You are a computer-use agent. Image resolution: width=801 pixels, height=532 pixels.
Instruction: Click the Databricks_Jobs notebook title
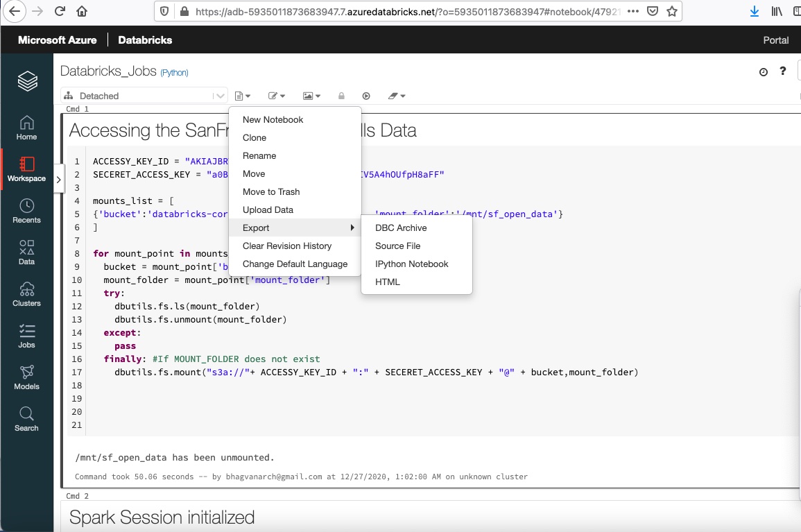[x=108, y=71]
